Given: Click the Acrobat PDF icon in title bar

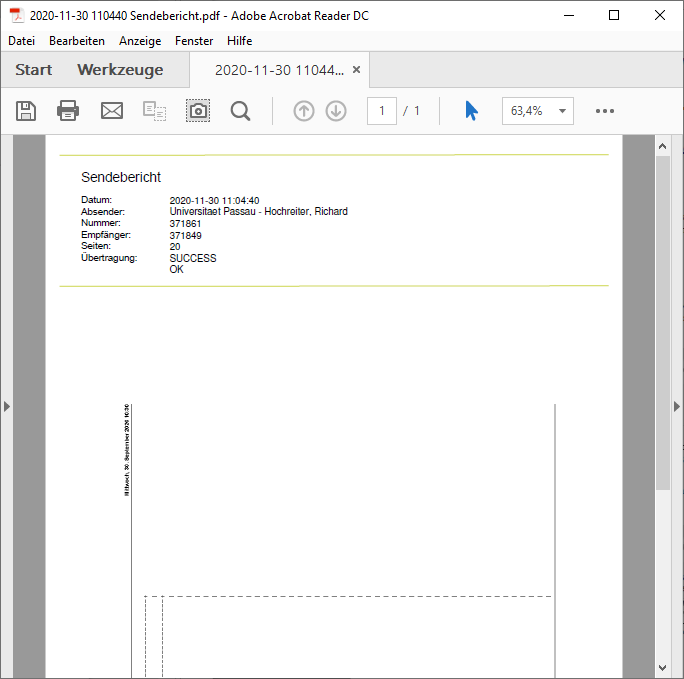Looking at the screenshot, I should (x=17, y=15).
